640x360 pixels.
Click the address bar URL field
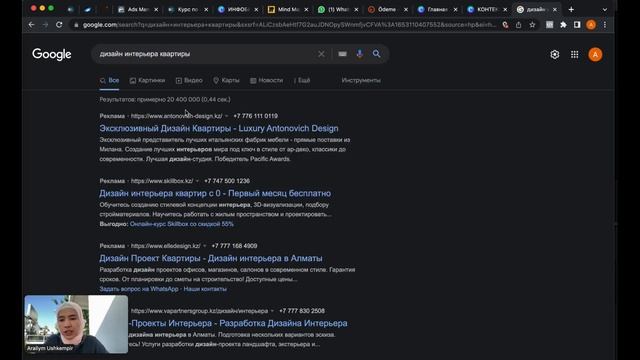pyautogui.click(x=286, y=25)
